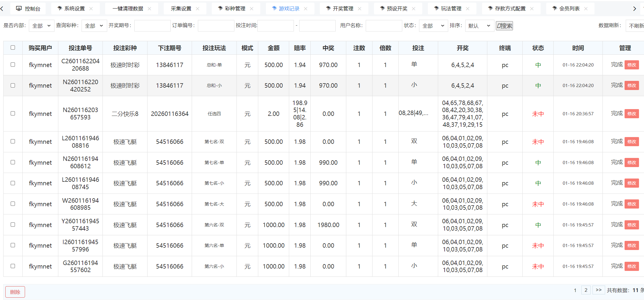Screen dimensions: 644x305
Task: Select the checkbox on the 二分快乐8 row
Action: tap(13, 114)
